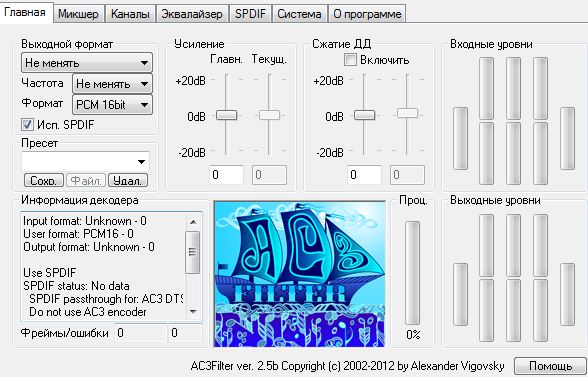The width and height of the screenshot is (588, 377).
Task: Click the Главн. gain slider handle
Action: (226, 115)
